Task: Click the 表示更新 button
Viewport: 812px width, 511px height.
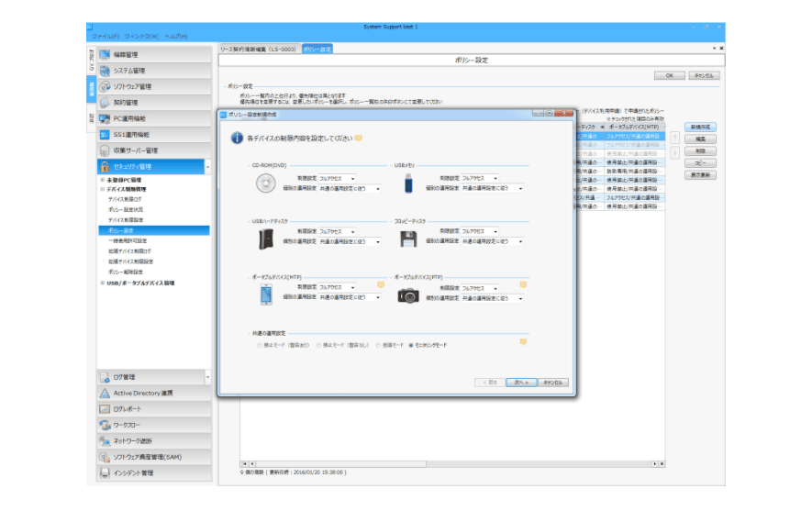Action: (700, 175)
